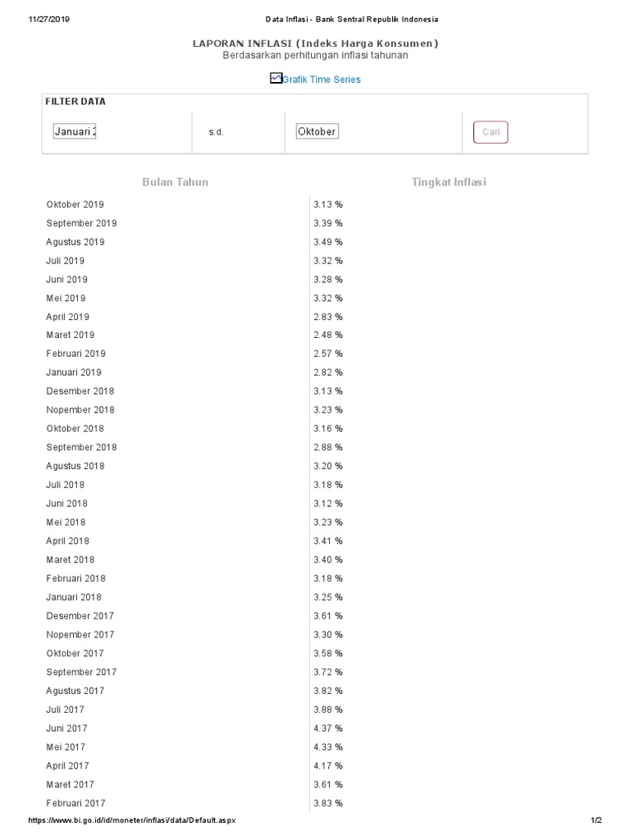Image resolution: width=630 pixels, height=840 pixels.
Task: Open the Oktober end date field
Action: point(317,131)
